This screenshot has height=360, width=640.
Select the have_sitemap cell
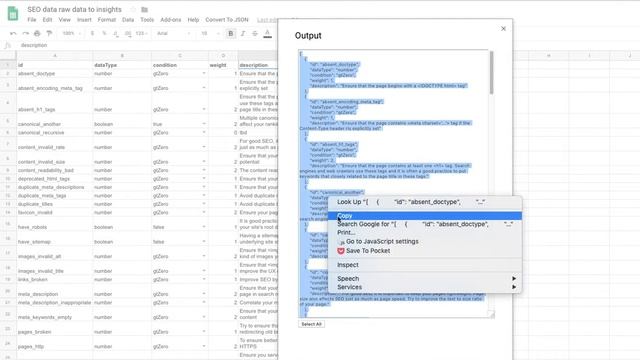coord(55,239)
